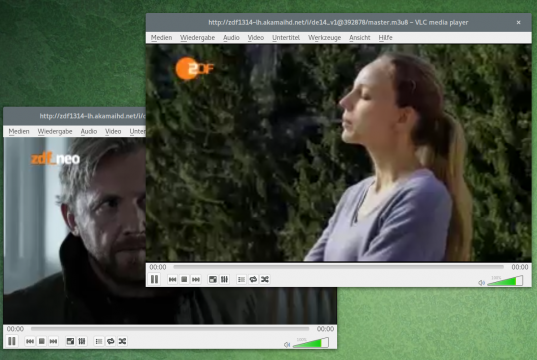537x360 pixels.
Task: Open extended settings in zdf_neo window
Action: coord(82,341)
